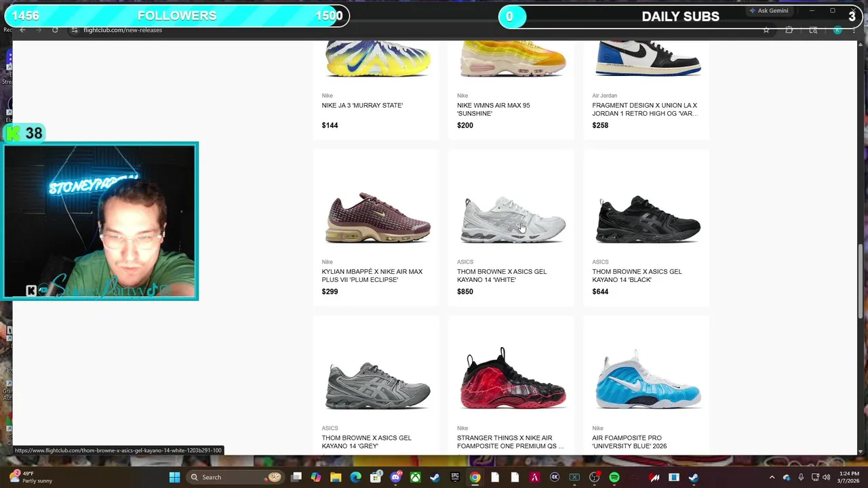
Task: Switch to Chrome in the taskbar
Action: click(x=475, y=477)
